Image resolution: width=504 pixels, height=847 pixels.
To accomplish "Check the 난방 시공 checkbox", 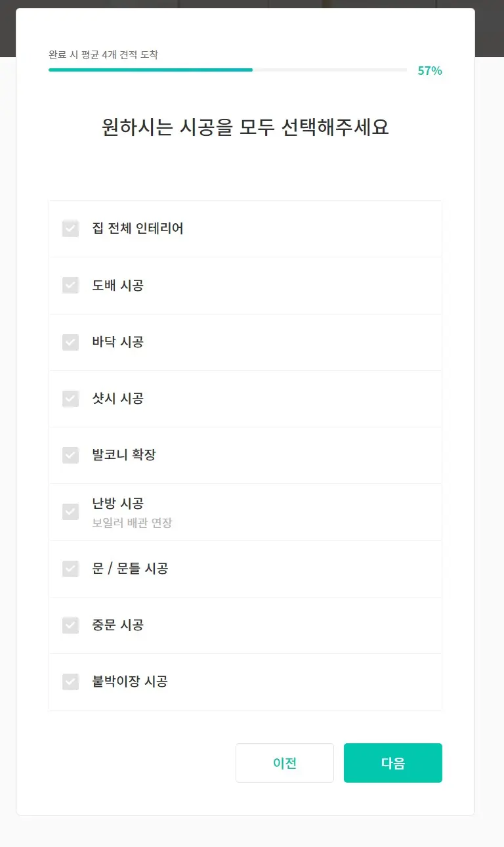I will [70, 512].
